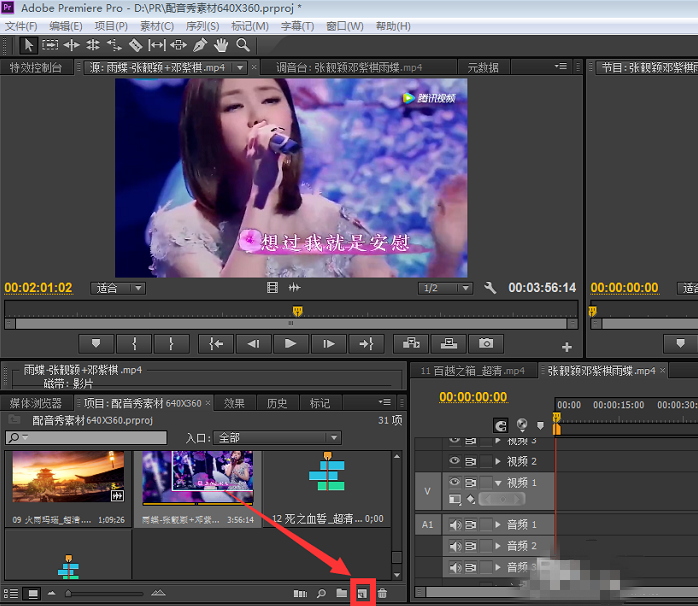Click the export frame camera icon

point(486,343)
